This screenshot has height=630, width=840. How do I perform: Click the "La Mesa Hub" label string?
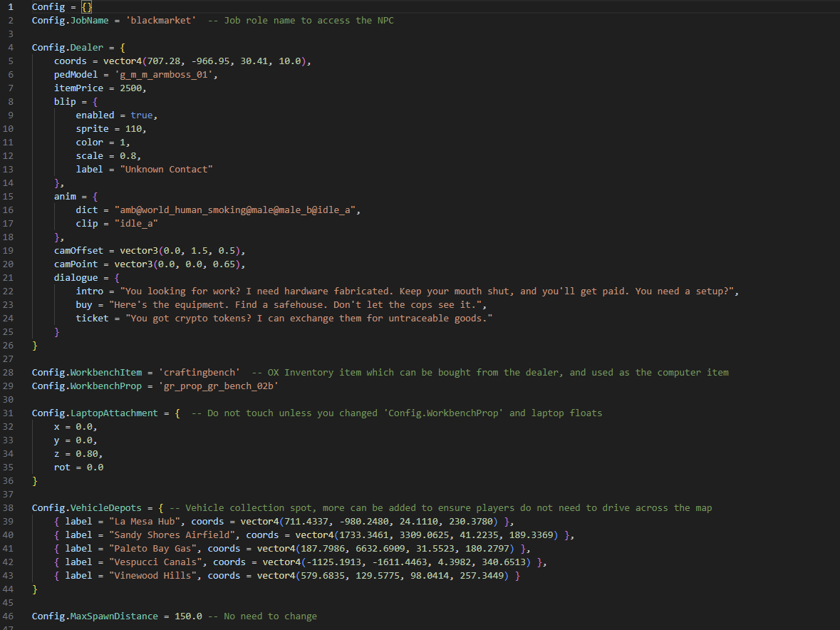coord(144,521)
